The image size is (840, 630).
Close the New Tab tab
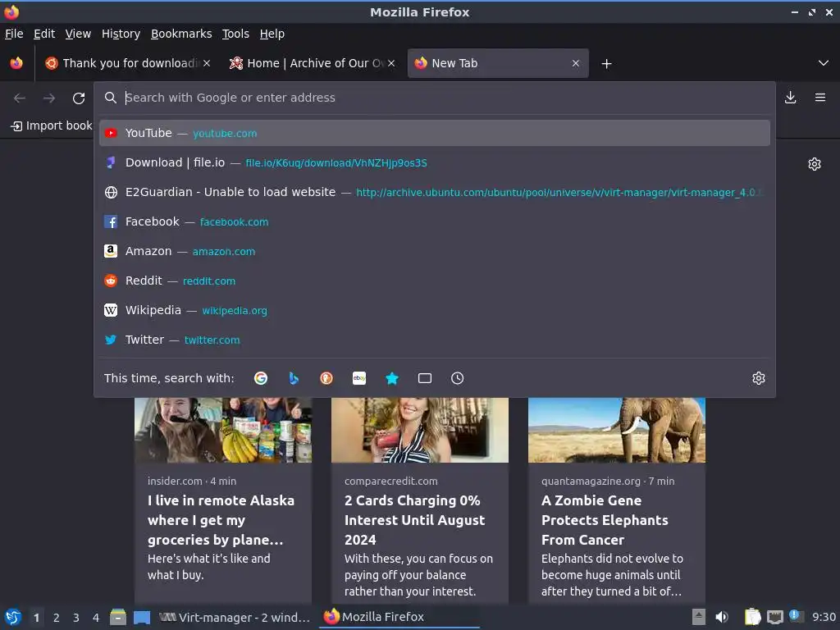click(576, 63)
